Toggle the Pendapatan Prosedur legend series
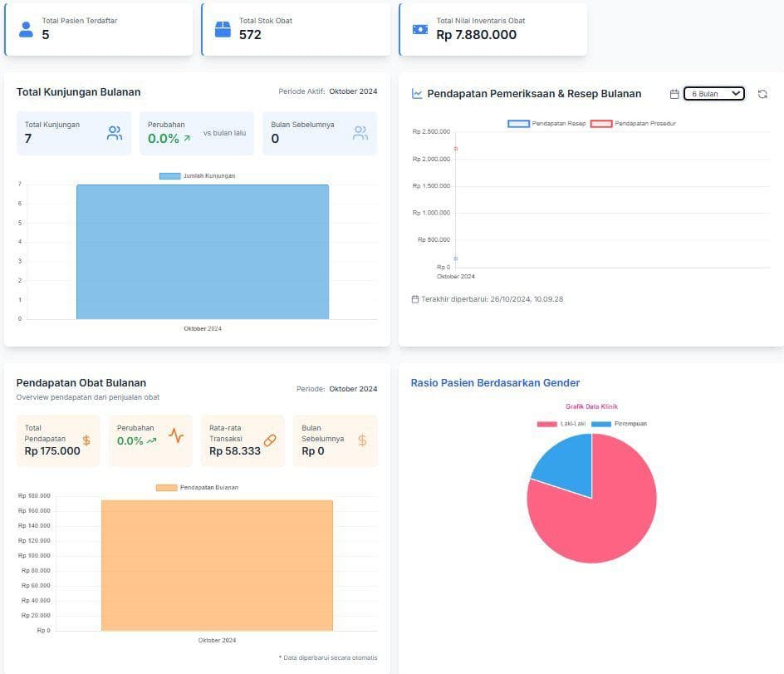 tap(630, 124)
